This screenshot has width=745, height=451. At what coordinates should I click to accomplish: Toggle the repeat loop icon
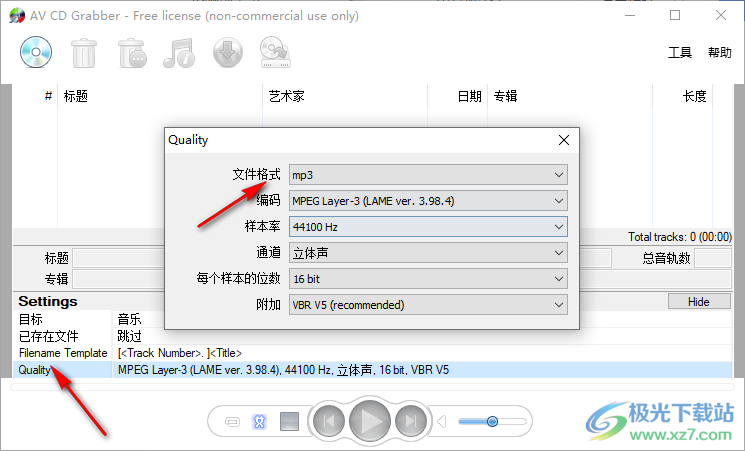[x=232, y=422]
